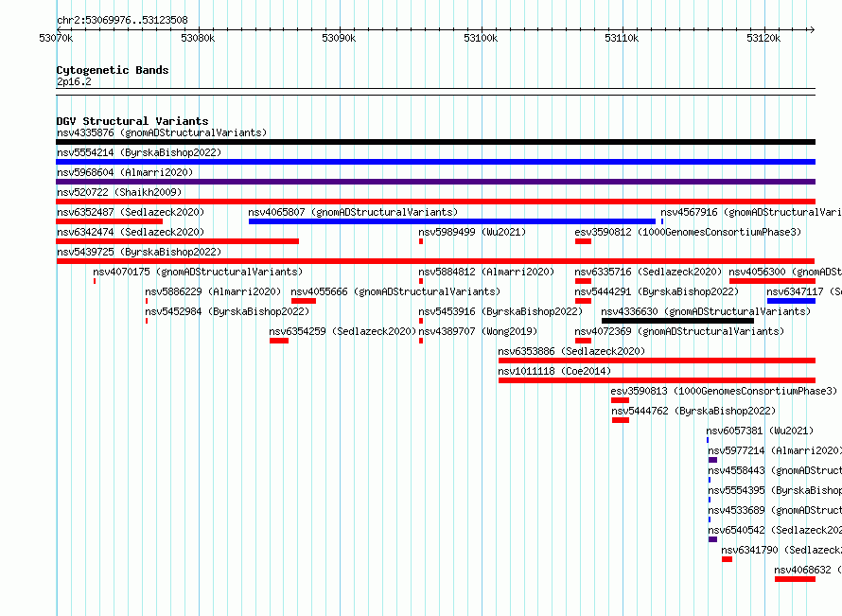Open nsv5452984 (ByrskaBishop2022) variant
842x616 pixels.
[x=227, y=311]
